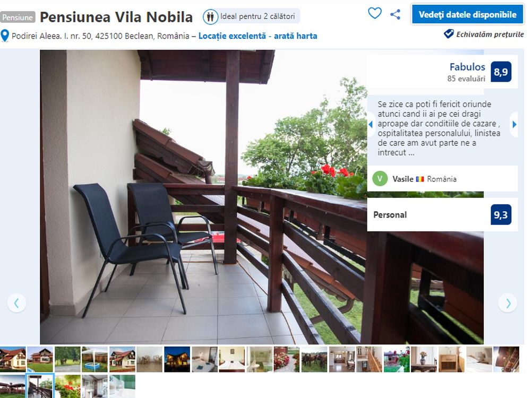532x398 pixels.
Task: Click the 8,9 review score badge
Action: [501, 72]
